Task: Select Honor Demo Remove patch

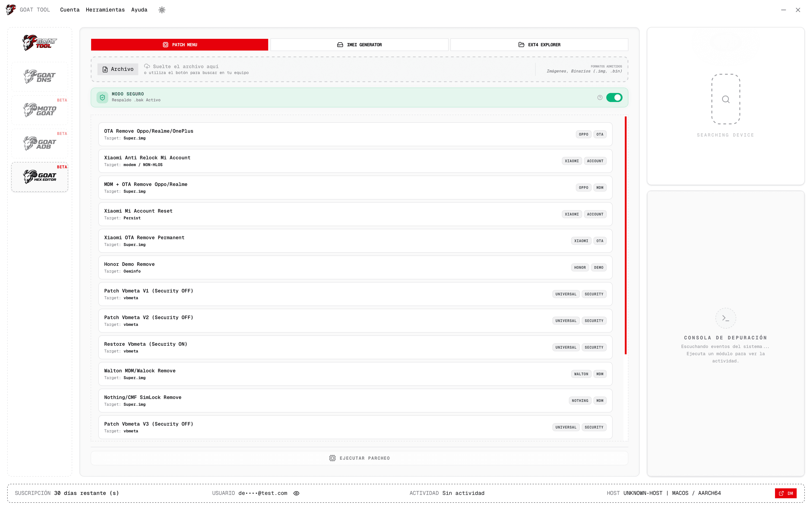Action: 355,267
